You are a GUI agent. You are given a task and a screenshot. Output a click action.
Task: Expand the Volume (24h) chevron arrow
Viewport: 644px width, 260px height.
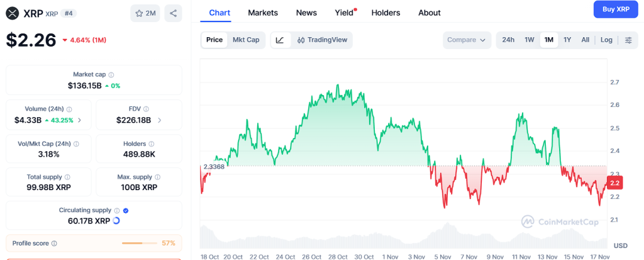click(79, 120)
